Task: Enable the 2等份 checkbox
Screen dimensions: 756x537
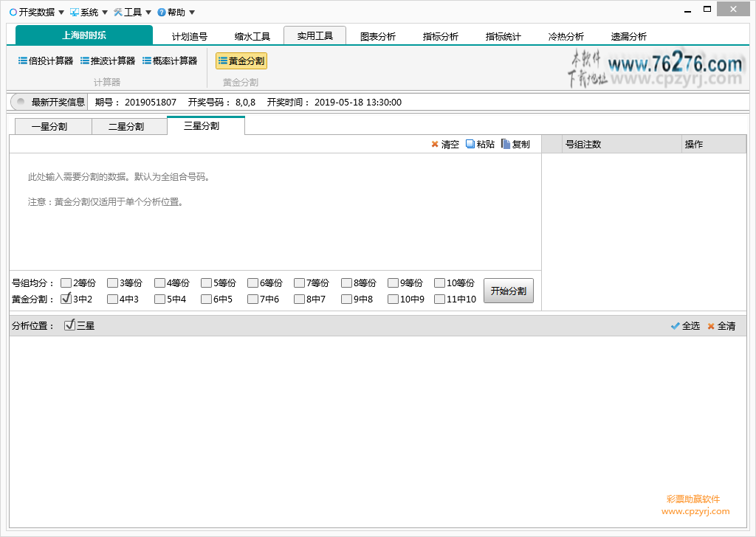Action: click(x=66, y=283)
